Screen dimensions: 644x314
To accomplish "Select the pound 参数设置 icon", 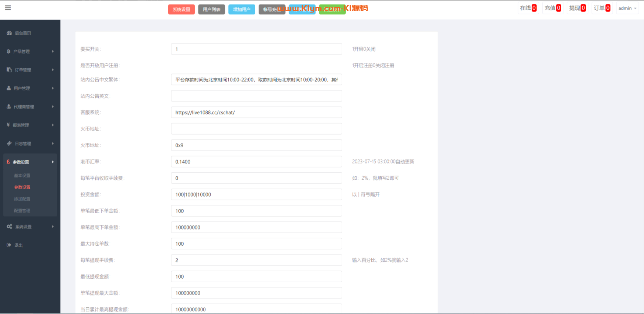I will (x=8, y=162).
